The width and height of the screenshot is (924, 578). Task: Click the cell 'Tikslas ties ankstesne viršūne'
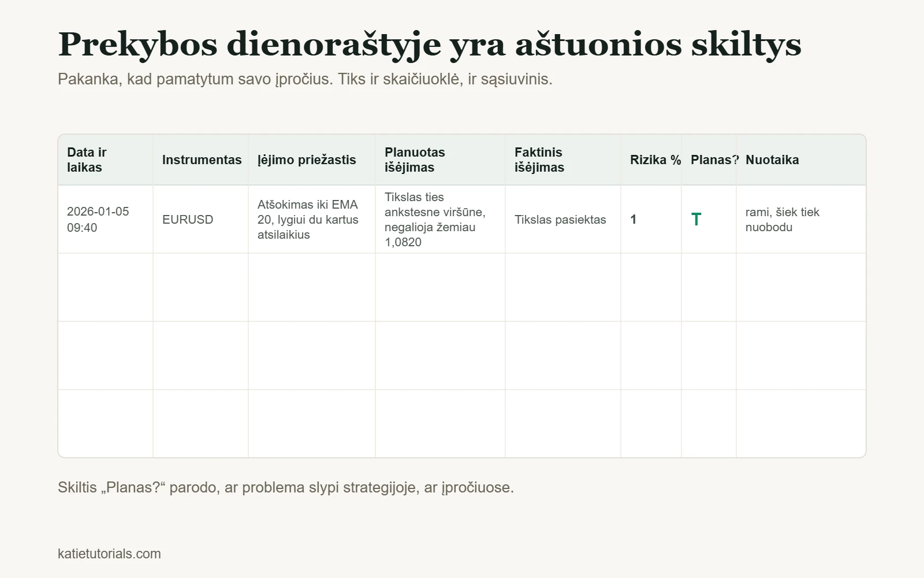(x=441, y=220)
